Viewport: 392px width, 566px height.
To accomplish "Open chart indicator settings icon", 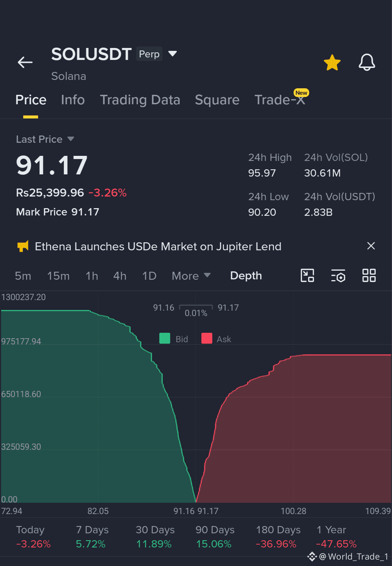I will coord(338,275).
